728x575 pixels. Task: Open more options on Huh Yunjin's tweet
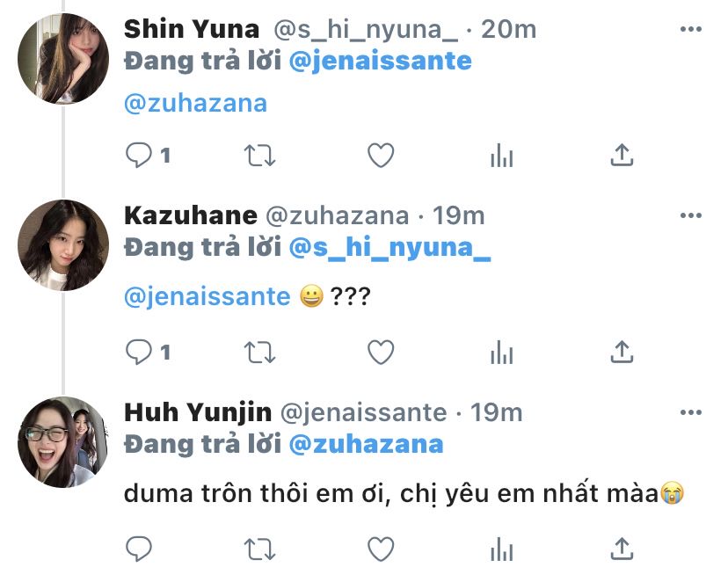692,413
